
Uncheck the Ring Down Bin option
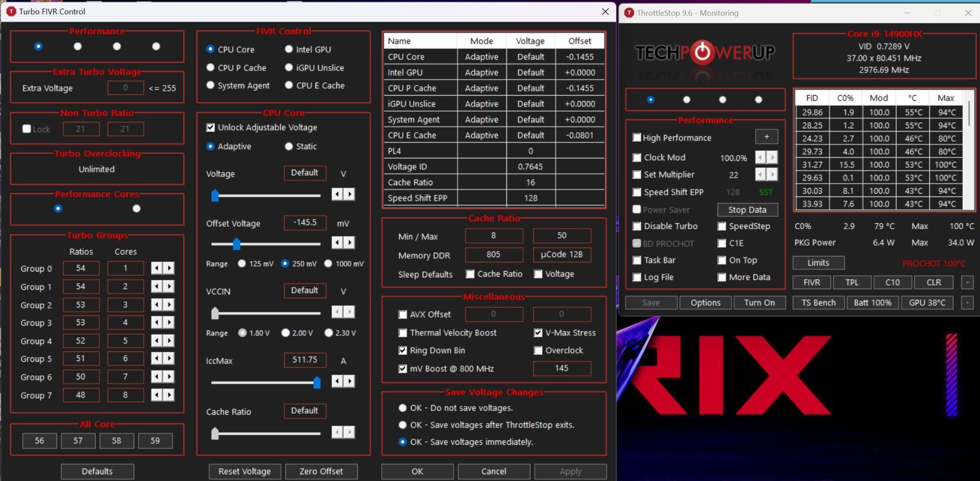403,350
